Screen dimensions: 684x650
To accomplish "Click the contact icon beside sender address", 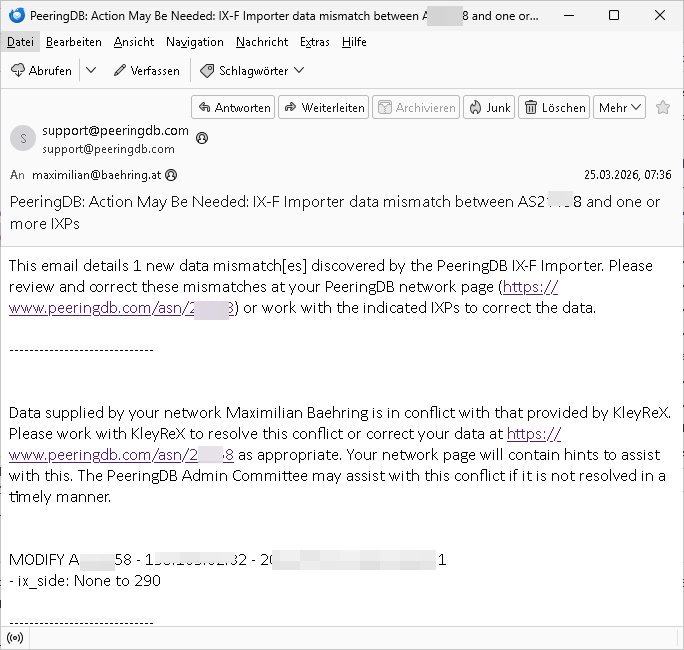I will point(202,137).
